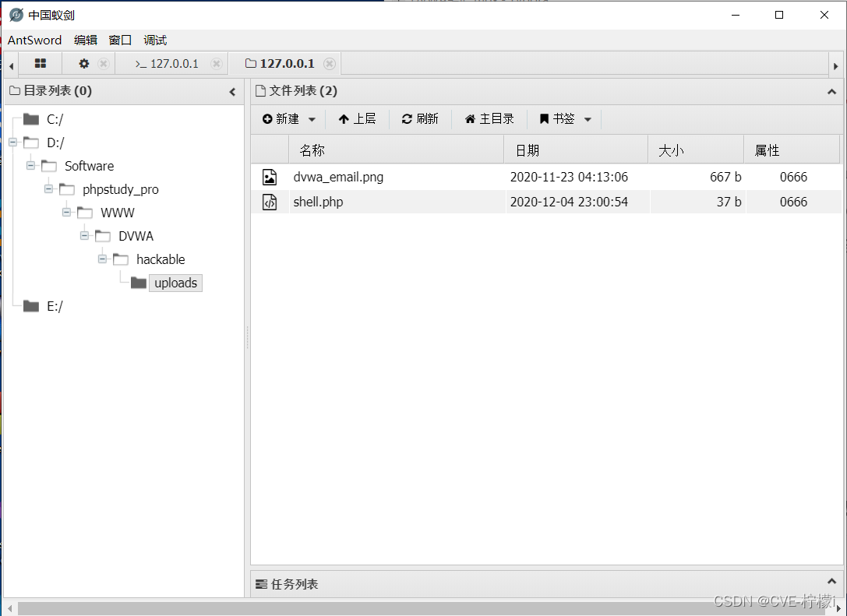Refresh file list with 刷新
The image size is (847, 616).
[x=420, y=119]
